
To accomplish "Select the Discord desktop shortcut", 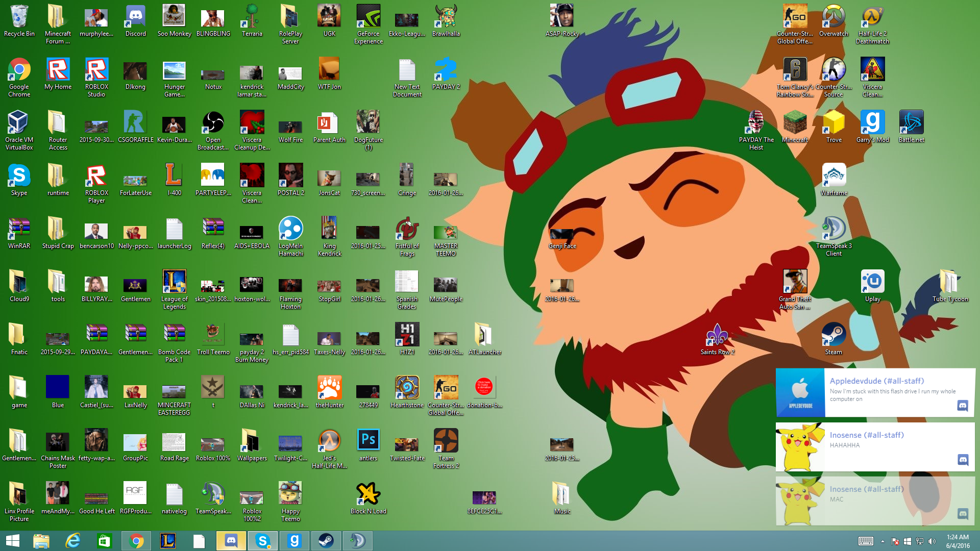I will pyautogui.click(x=135, y=21).
